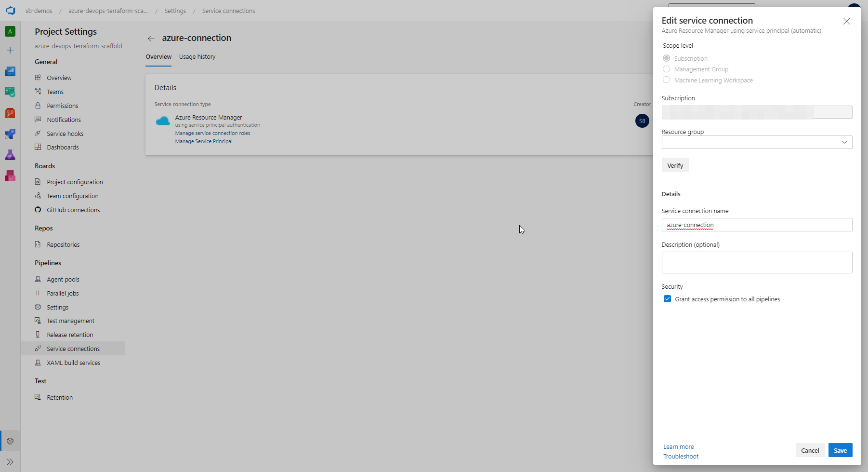
Task: Click the Save button
Action: point(840,450)
